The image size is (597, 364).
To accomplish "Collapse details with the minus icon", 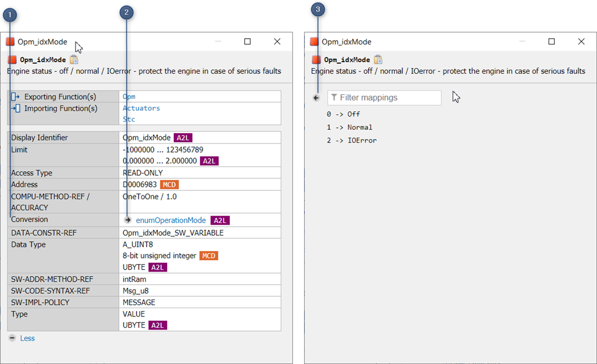I will [12, 338].
